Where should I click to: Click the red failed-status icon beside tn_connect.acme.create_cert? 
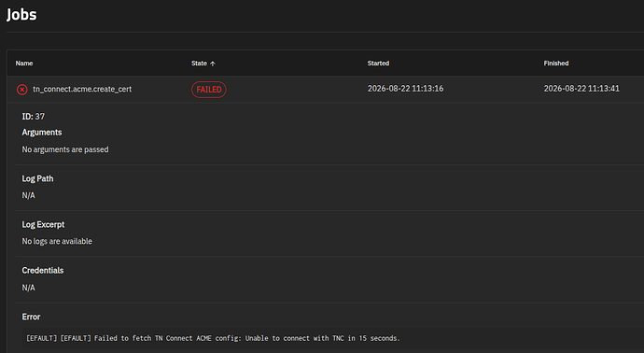[x=22, y=89]
